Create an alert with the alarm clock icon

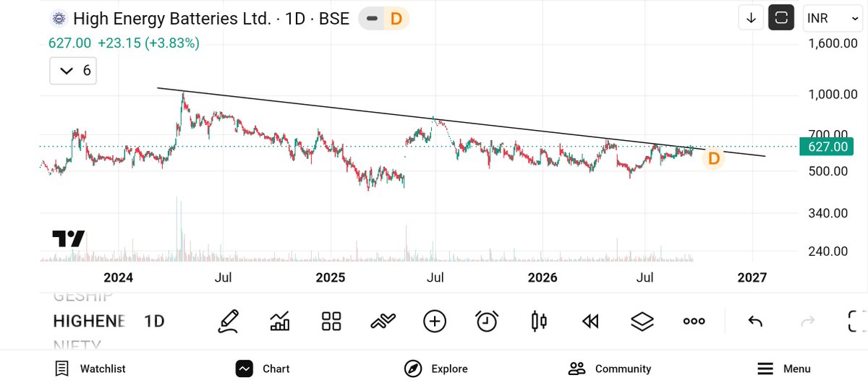click(x=487, y=321)
